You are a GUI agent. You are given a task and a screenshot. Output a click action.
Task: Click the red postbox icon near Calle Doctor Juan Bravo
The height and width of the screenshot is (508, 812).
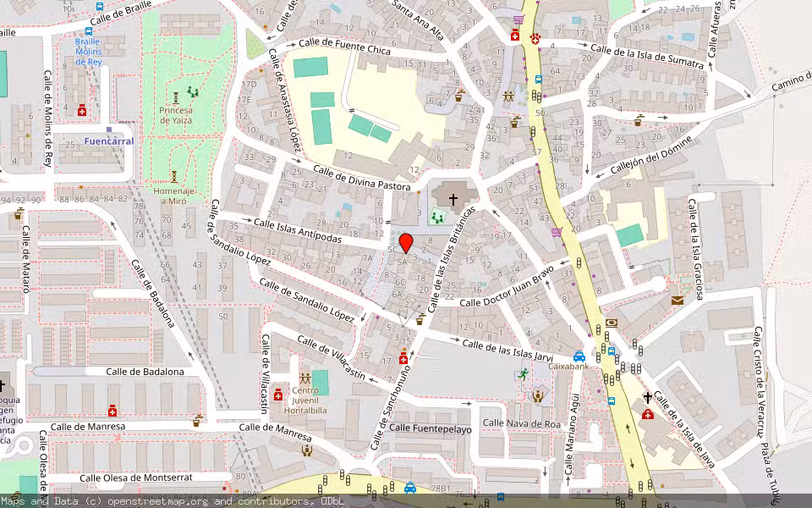point(677,298)
